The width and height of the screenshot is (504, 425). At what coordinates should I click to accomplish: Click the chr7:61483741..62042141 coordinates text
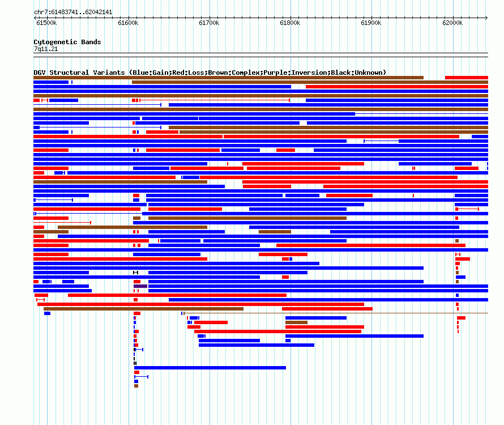[x=73, y=12]
